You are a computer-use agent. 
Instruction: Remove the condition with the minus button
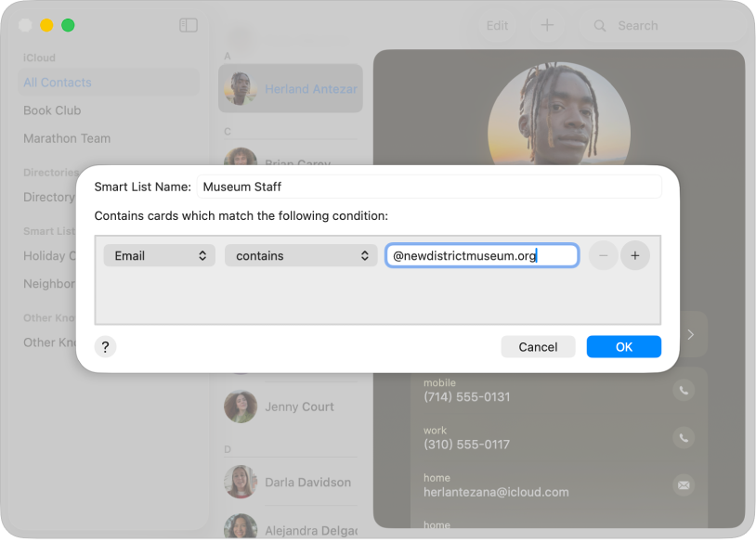[x=602, y=254]
